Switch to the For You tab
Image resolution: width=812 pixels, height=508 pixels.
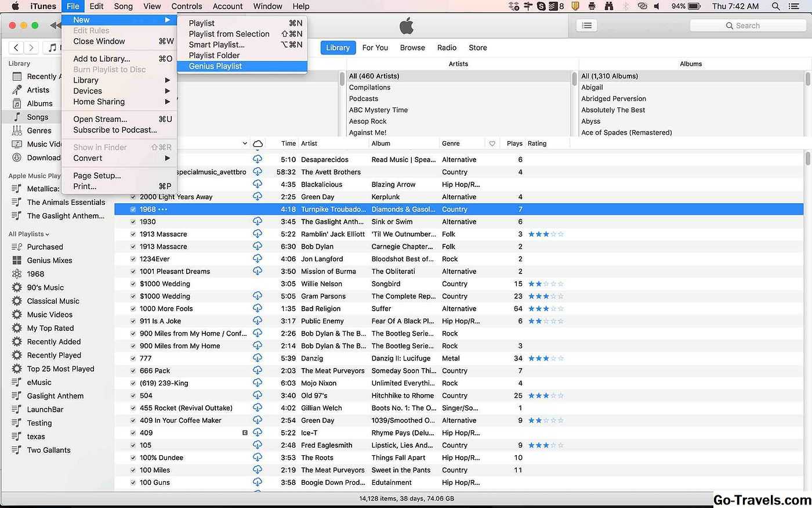[375, 48]
